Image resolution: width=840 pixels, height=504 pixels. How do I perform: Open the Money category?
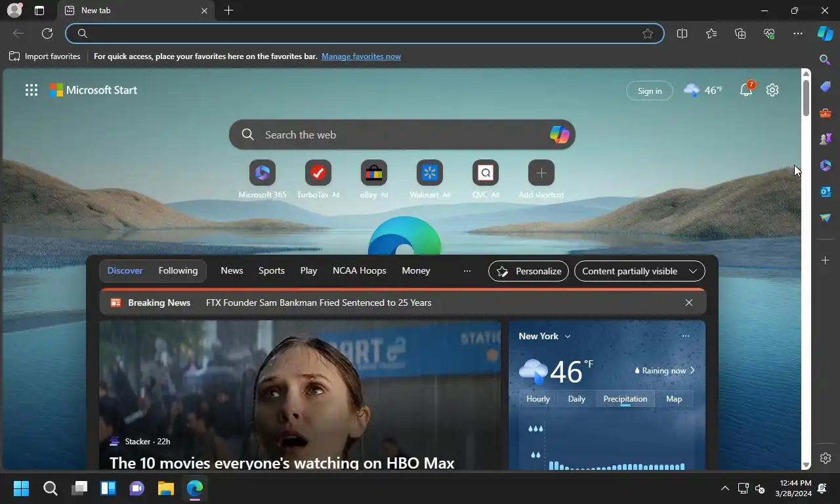click(416, 270)
